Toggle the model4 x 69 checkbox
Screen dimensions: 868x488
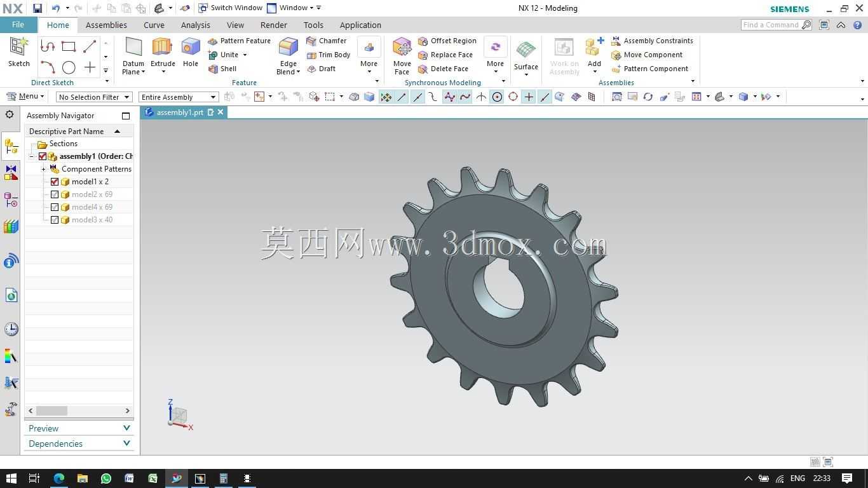(x=55, y=207)
